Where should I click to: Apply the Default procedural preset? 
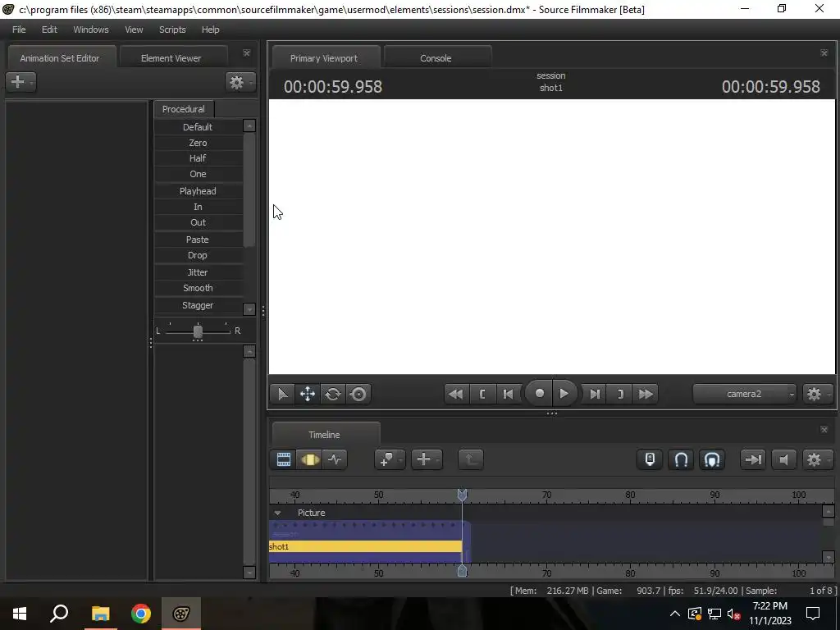click(198, 127)
